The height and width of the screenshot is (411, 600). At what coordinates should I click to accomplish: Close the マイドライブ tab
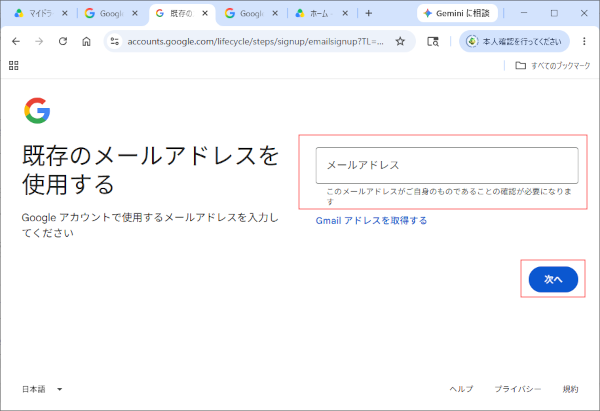coord(65,13)
